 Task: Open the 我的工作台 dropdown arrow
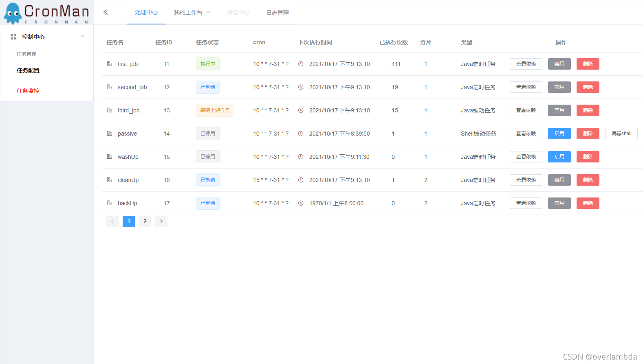(x=208, y=12)
